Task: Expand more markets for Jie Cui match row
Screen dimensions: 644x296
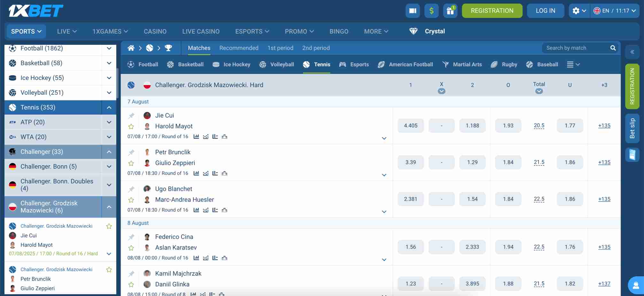Action: (x=384, y=138)
